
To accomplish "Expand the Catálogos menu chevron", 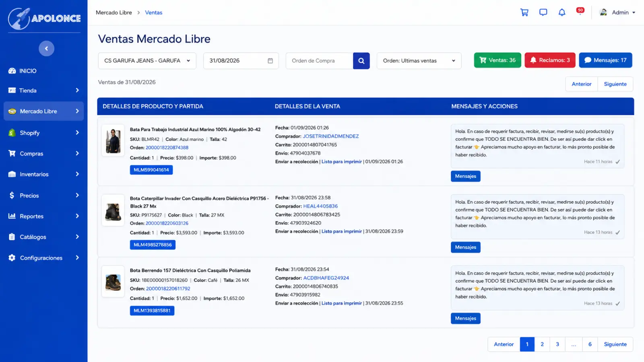I will click(x=77, y=237).
